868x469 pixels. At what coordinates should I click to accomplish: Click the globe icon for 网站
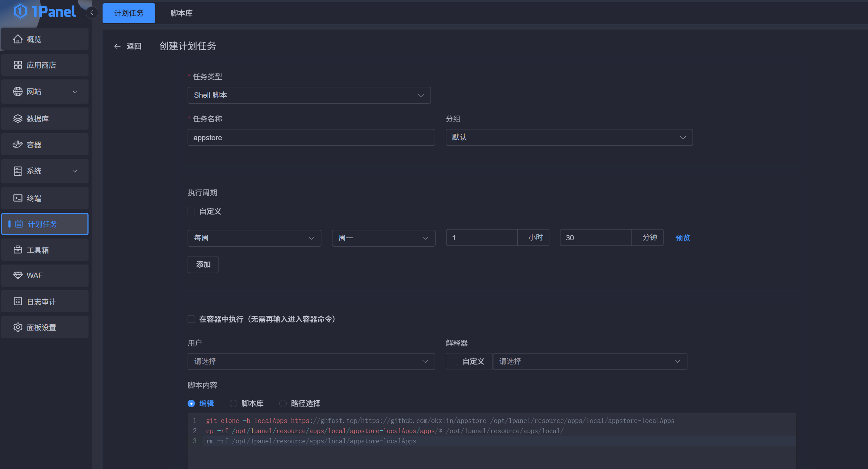(x=18, y=91)
